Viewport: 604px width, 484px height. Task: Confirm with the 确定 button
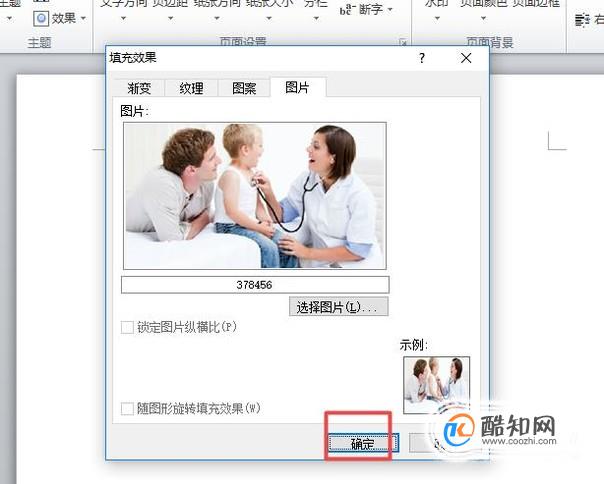(363, 443)
